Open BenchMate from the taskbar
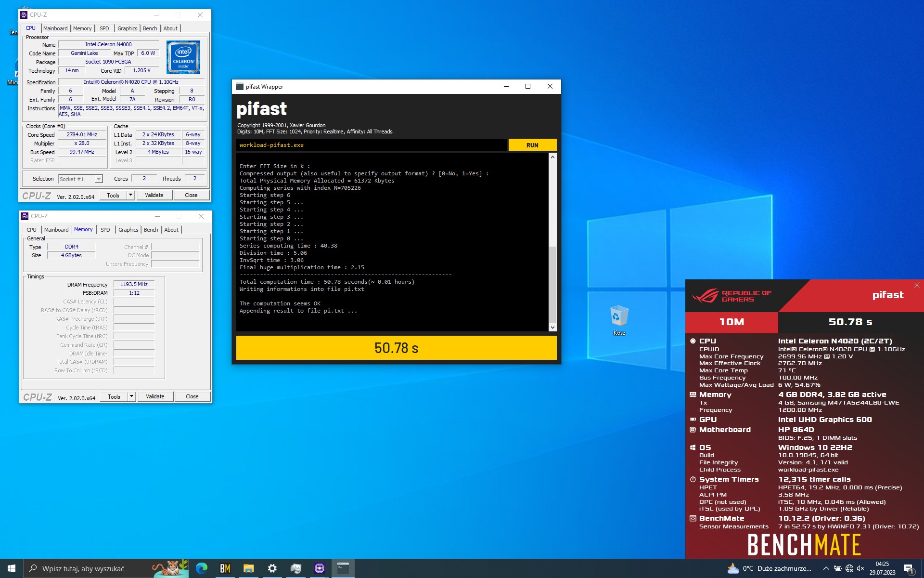Screen dimensions: 924x578 [x=225, y=568]
